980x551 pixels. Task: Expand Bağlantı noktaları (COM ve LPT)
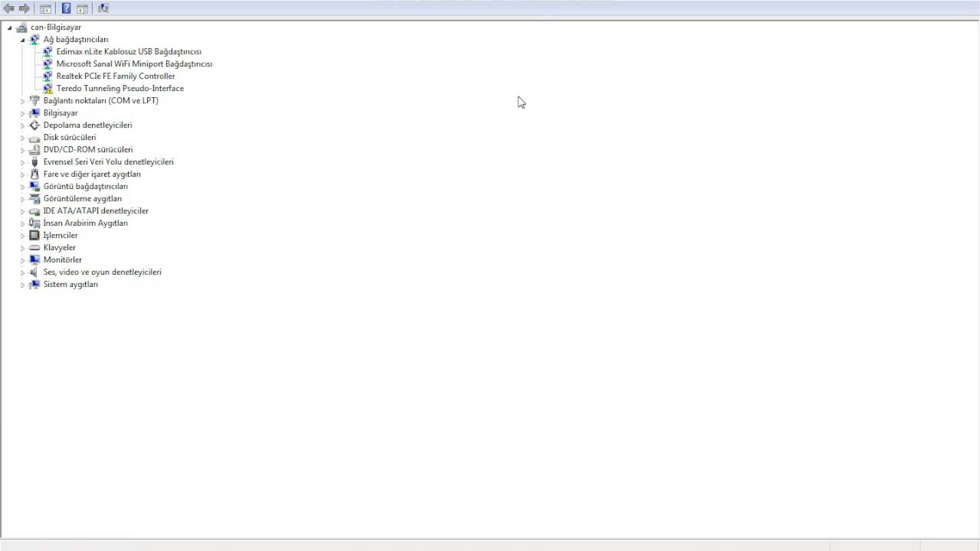tap(23, 101)
